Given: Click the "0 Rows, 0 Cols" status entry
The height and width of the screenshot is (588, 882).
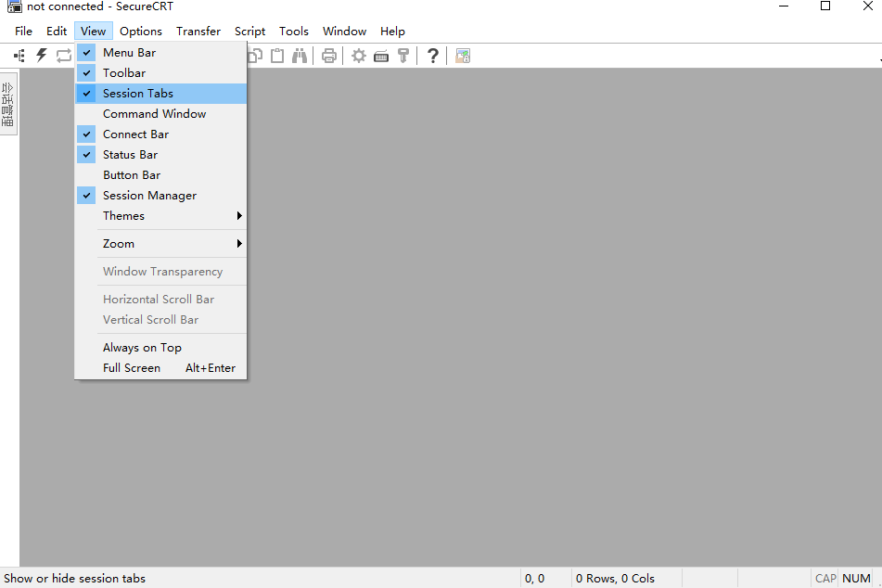Looking at the screenshot, I should click(616, 579).
